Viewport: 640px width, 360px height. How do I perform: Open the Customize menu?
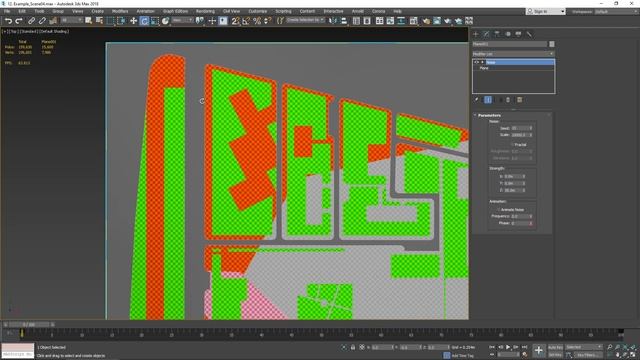258,11
